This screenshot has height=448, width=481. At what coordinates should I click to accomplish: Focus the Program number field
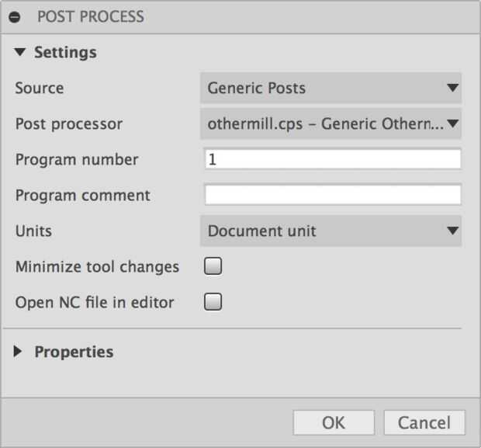click(333, 159)
